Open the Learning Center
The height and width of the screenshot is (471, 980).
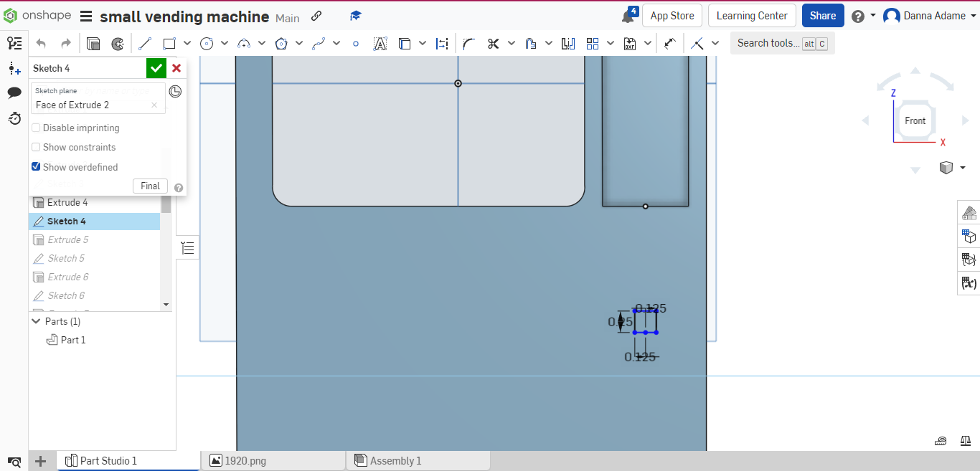[x=752, y=15]
